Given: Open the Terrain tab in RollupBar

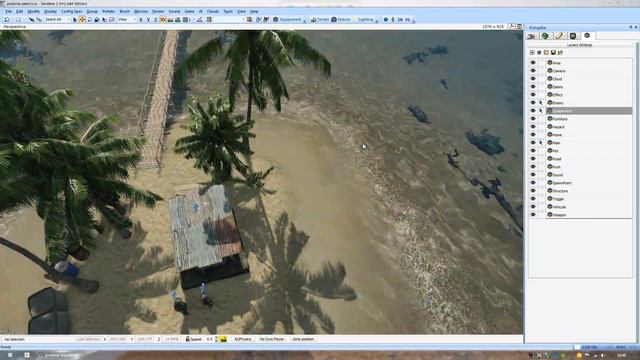Looking at the screenshot, I should pyautogui.click(x=545, y=36).
